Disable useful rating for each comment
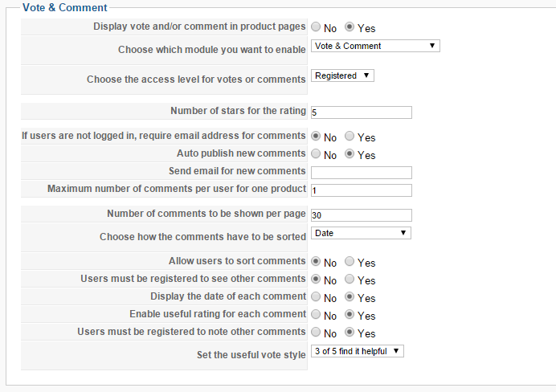This screenshot has width=556, height=392. (x=316, y=315)
